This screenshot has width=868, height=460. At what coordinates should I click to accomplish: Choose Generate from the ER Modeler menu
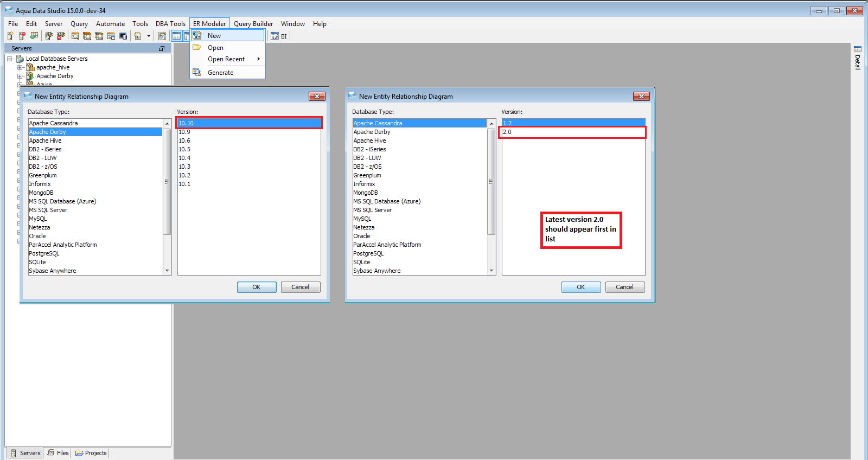tap(227, 73)
